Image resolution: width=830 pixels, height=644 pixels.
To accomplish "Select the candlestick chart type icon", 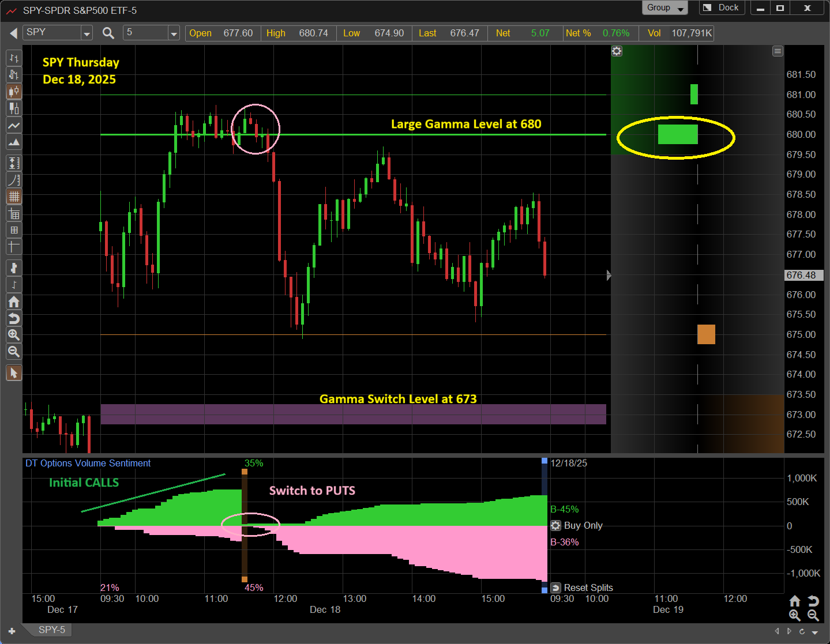I will (14, 91).
